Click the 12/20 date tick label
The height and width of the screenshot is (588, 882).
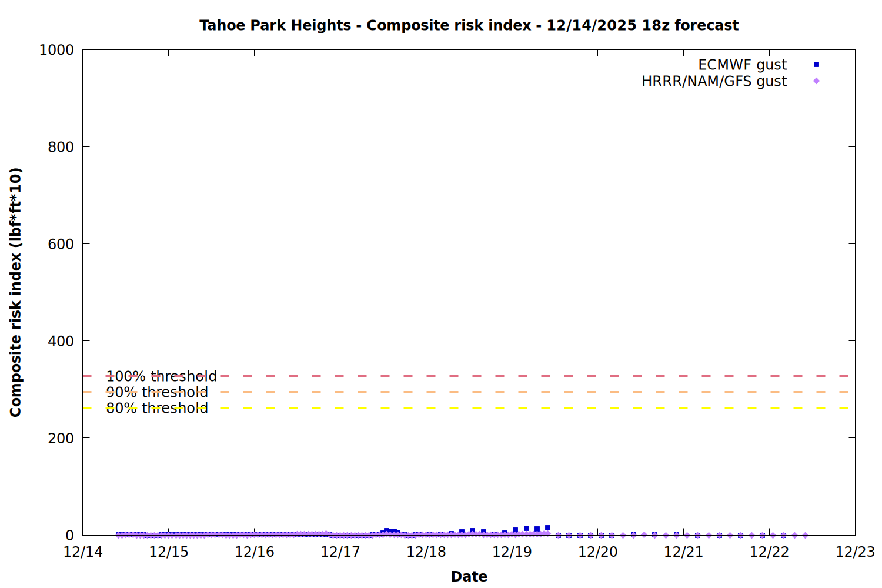tap(598, 552)
